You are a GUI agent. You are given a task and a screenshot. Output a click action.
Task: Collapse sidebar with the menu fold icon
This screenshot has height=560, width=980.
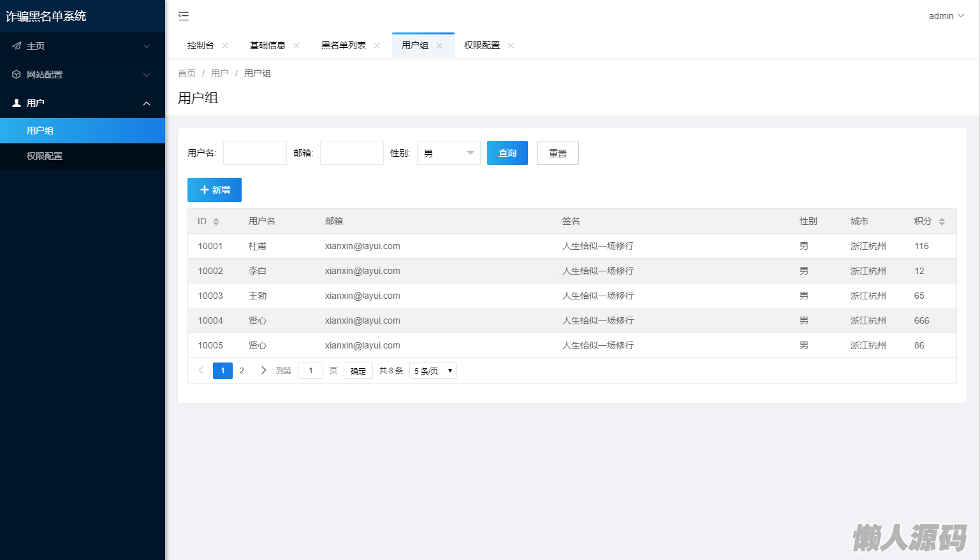pyautogui.click(x=184, y=16)
